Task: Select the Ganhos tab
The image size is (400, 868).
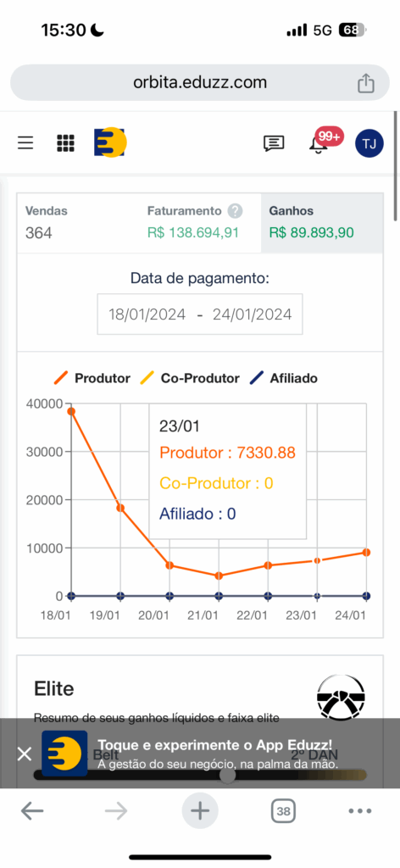Action: pos(322,223)
